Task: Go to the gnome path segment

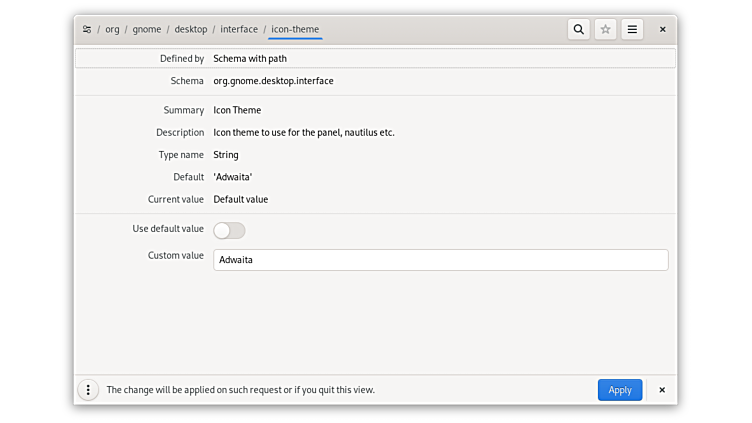Action: (x=147, y=30)
